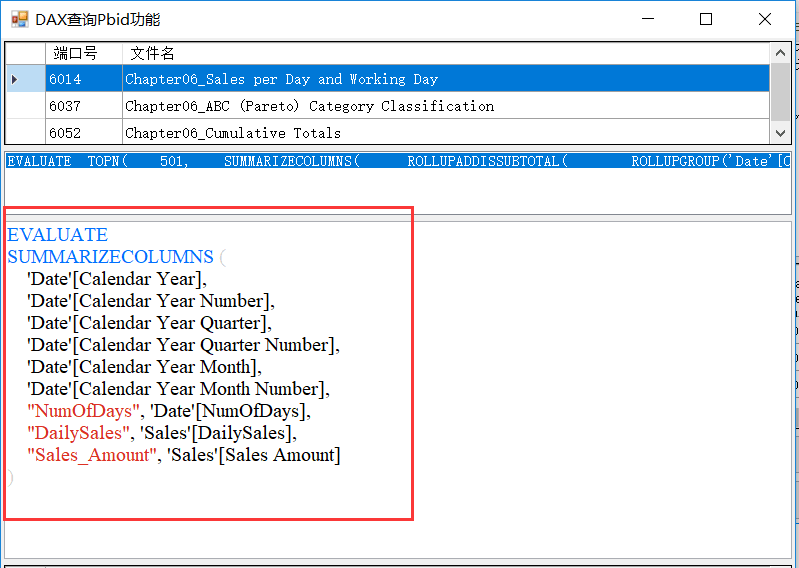Viewport: 799px width, 568px height.
Task: Click the 'Sales'[Sales Amount] reference
Action: pyautogui.click(x=254, y=455)
